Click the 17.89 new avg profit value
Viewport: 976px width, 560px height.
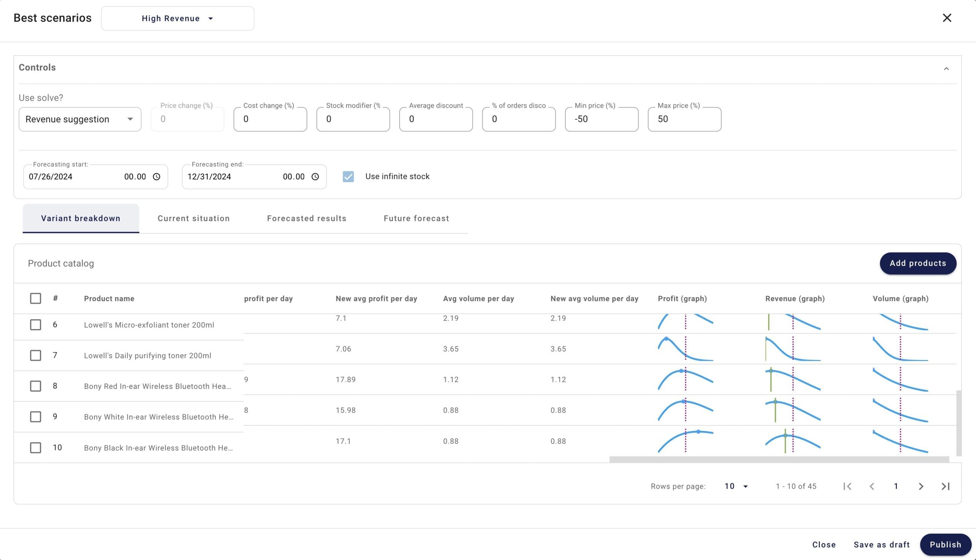tap(345, 379)
